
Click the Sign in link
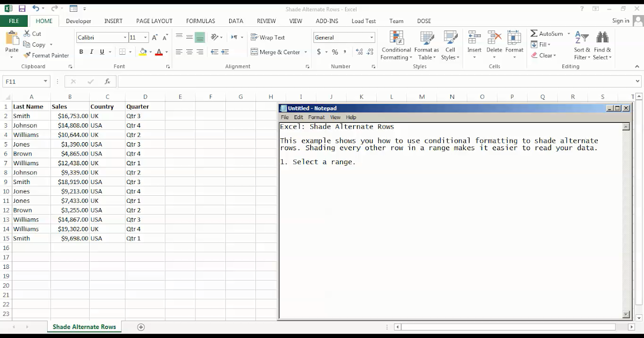coord(620,20)
